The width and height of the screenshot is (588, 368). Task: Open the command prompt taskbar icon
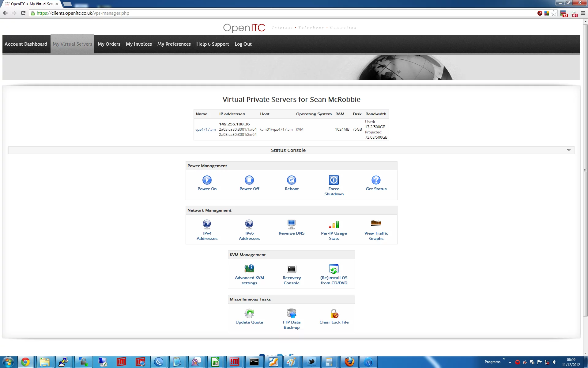tap(254, 362)
